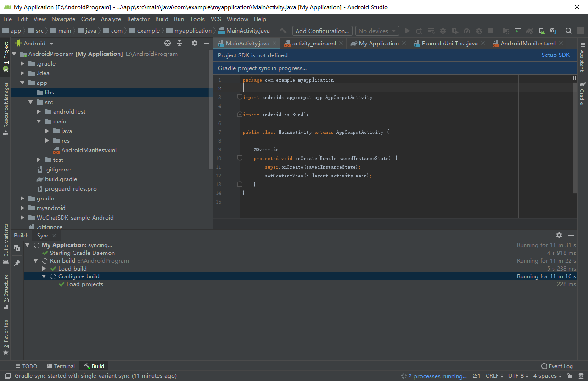Open the Analyze menu
The width and height of the screenshot is (588, 381).
(x=111, y=19)
